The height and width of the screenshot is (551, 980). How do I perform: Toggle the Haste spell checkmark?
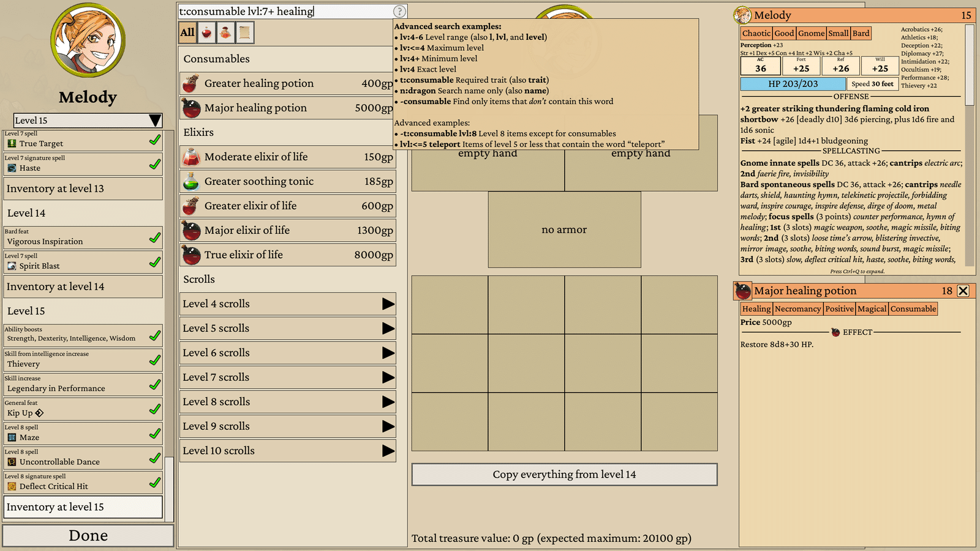pyautogui.click(x=155, y=164)
